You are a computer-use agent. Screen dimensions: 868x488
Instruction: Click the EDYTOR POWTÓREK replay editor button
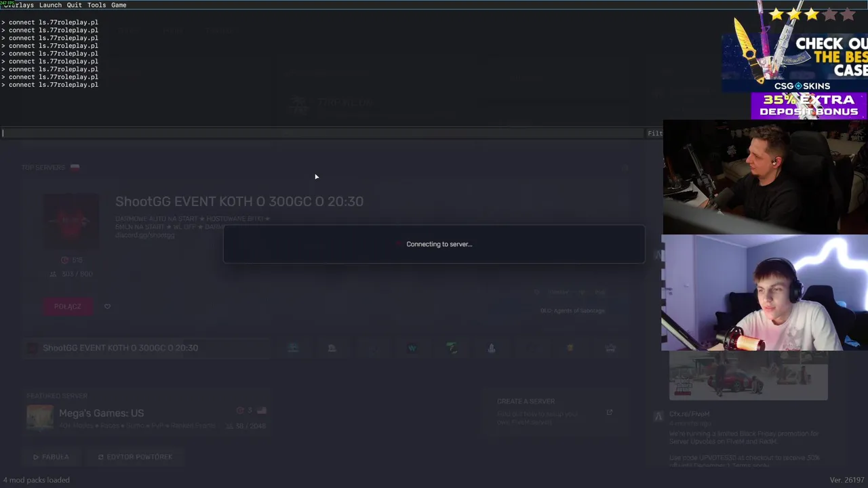coord(135,457)
